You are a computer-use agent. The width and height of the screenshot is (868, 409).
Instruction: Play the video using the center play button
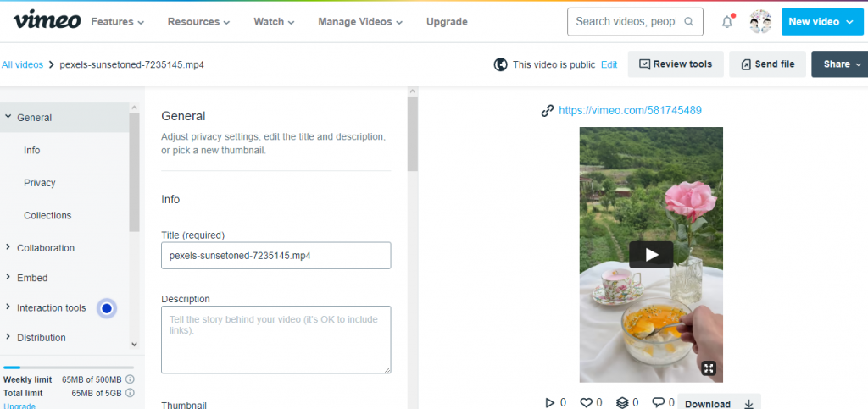pos(651,255)
